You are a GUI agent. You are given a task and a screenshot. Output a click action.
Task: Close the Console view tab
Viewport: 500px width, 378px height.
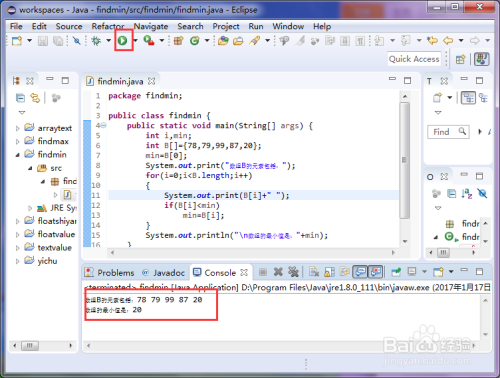tap(244, 272)
